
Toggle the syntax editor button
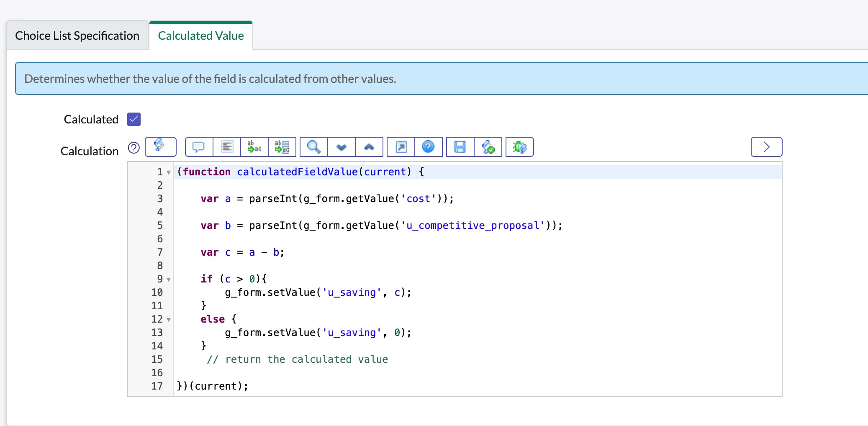160,147
